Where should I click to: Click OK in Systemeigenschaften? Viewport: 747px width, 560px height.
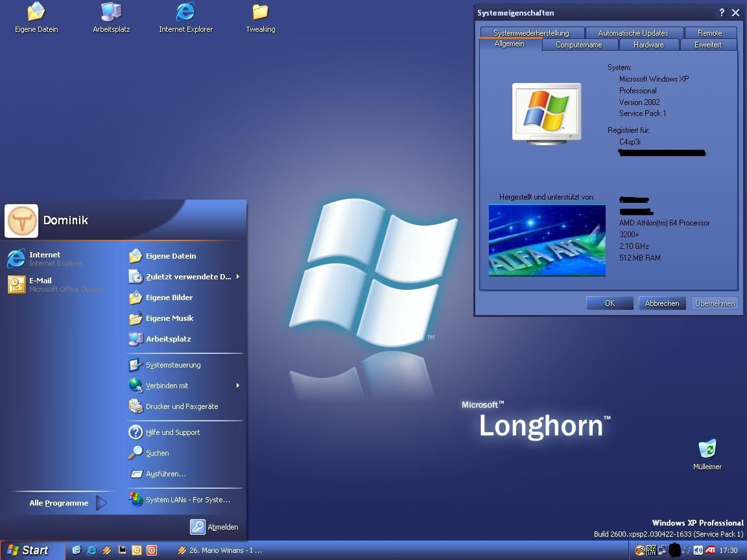[x=610, y=303]
